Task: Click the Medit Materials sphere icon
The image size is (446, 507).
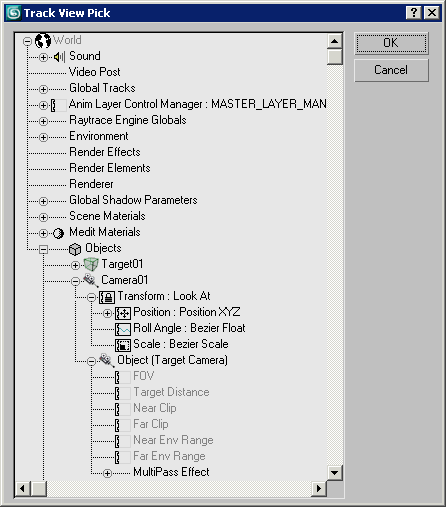Action: tap(59, 233)
